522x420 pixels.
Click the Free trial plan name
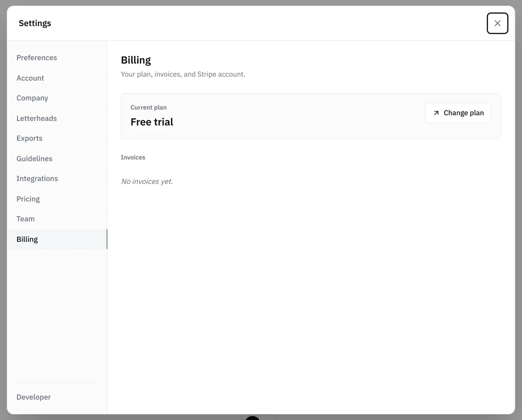coord(152,122)
